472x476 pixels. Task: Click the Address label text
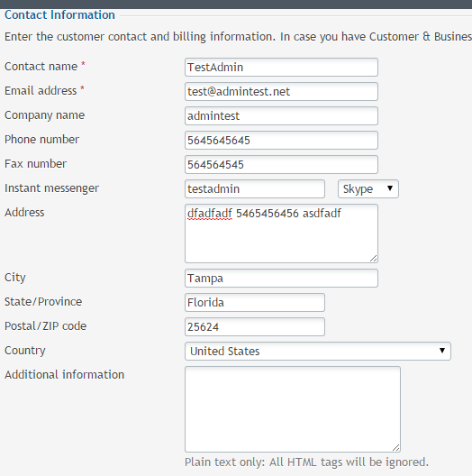click(24, 213)
